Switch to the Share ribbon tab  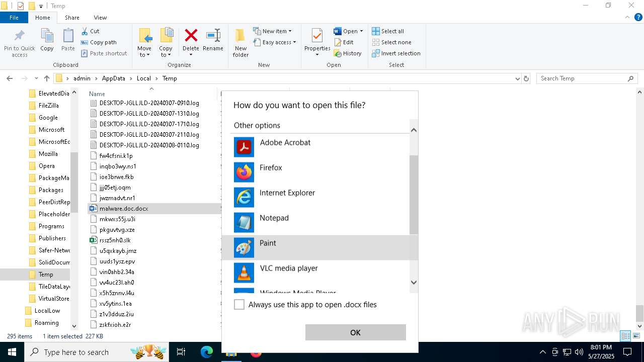tap(72, 18)
